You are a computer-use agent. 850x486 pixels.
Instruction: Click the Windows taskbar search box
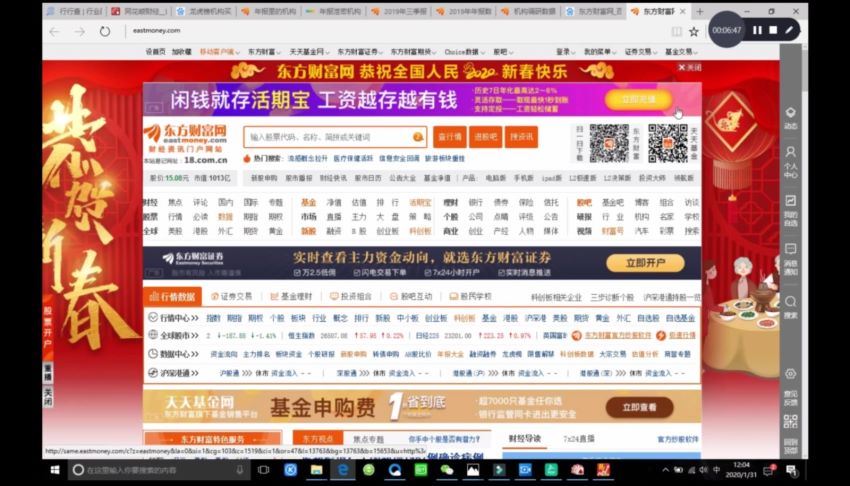tap(158, 470)
